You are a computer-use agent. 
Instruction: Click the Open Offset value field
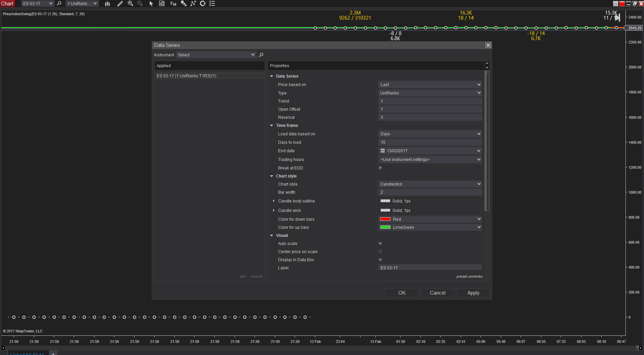(x=430, y=109)
